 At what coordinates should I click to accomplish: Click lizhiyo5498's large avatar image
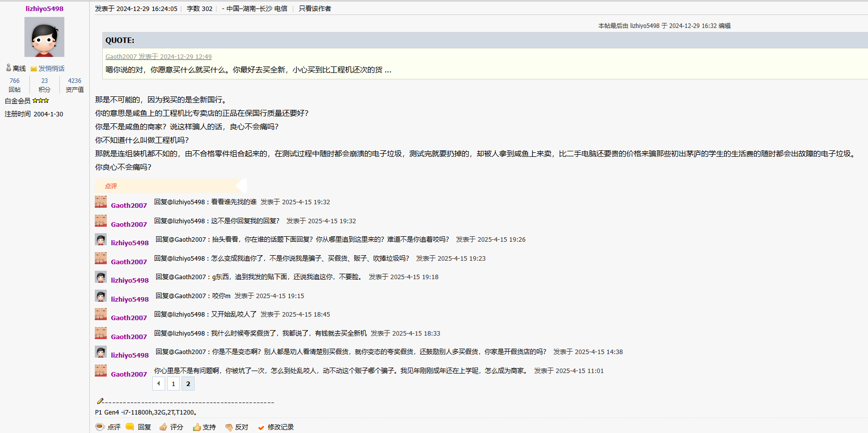click(44, 37)
